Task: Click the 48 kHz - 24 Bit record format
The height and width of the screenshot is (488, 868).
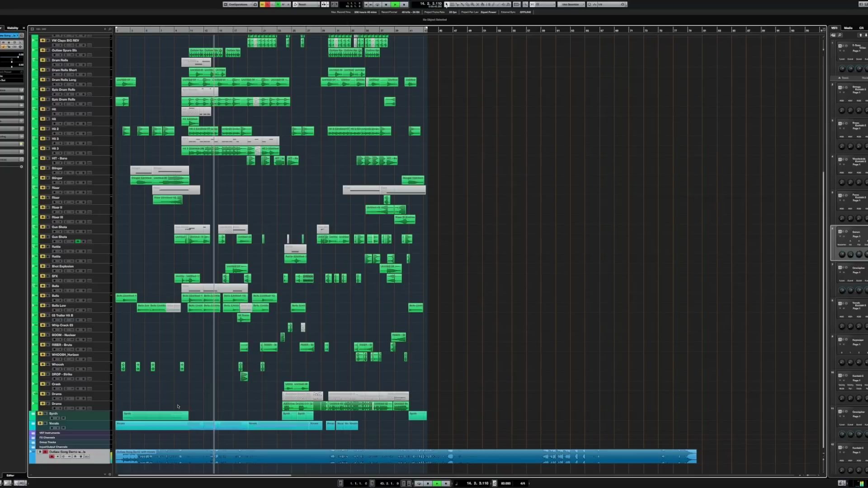Action: [x=410, y=12]
